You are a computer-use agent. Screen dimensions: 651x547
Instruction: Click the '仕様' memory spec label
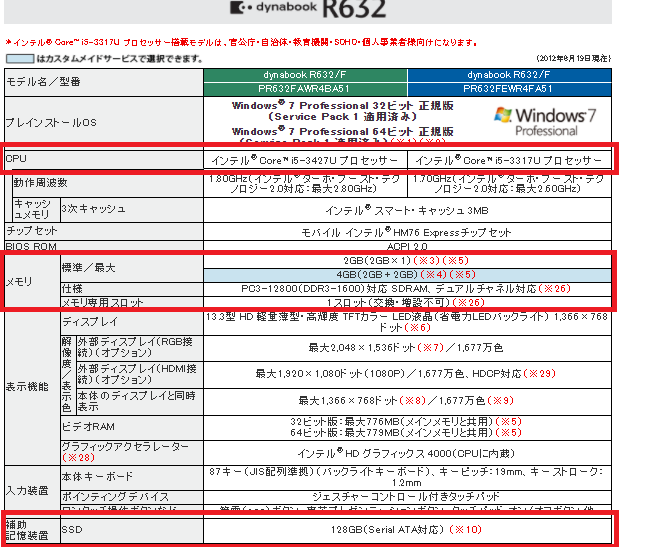[72, 289]
